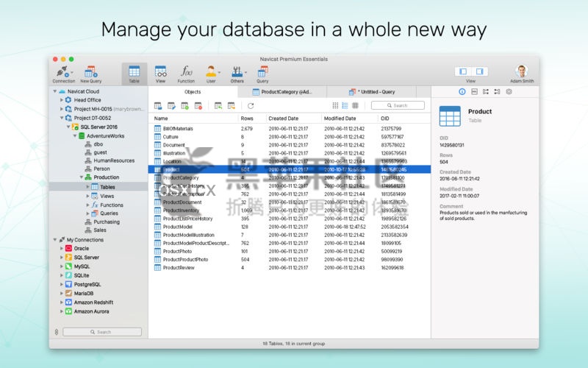Select the BillOfMaterials table row

pyautogui.click(x=290, y=128)
